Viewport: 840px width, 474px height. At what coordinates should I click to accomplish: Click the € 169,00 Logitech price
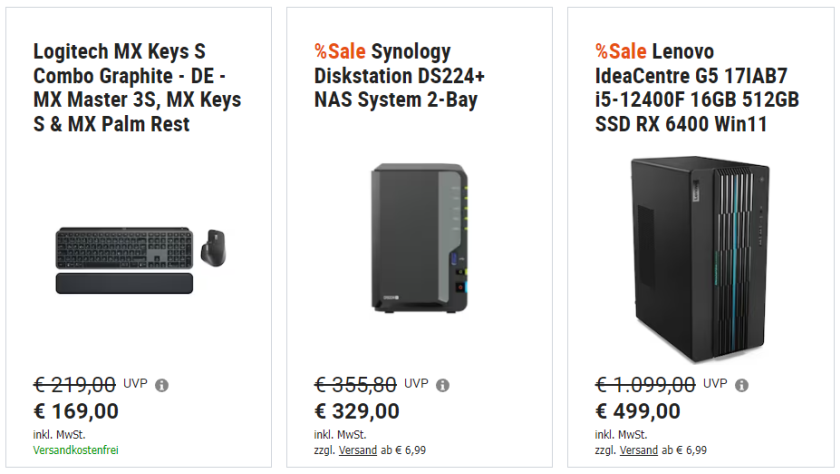tap(76, 411)
